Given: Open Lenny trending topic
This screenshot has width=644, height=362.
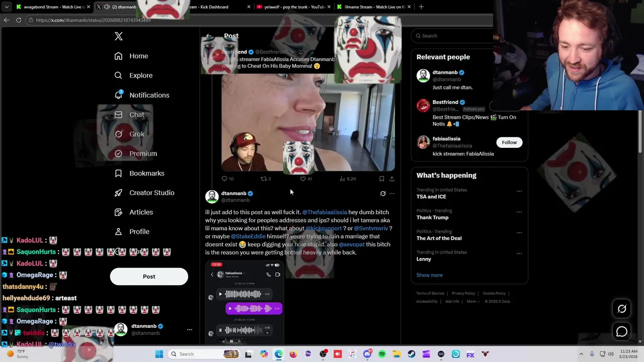Looking at the screenshot, I should coord(424,259).
